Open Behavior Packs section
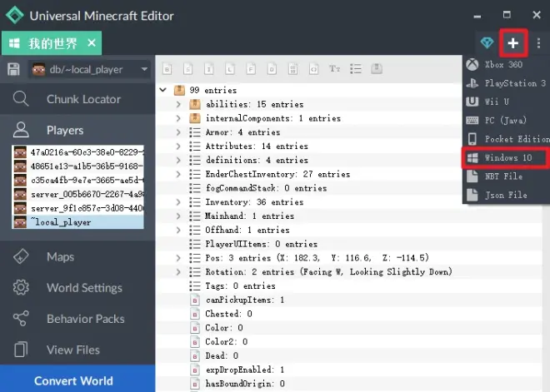550x392 pixels. tap(77, 319)
